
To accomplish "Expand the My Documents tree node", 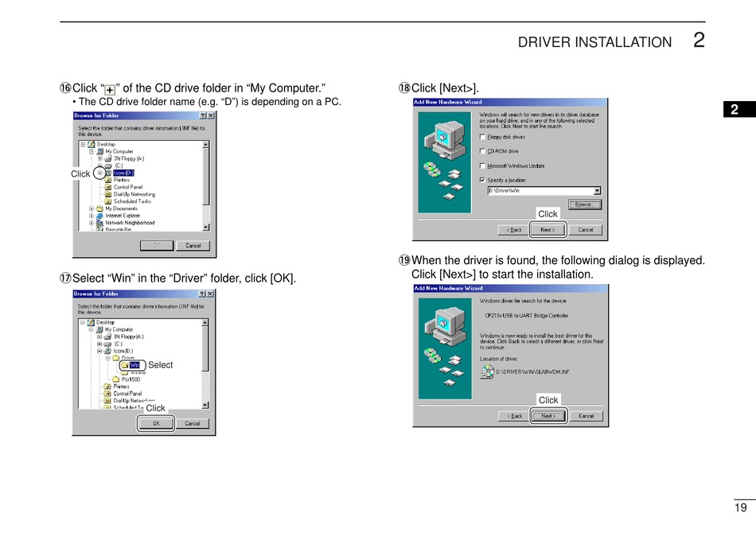I will (x=92, y=209).
